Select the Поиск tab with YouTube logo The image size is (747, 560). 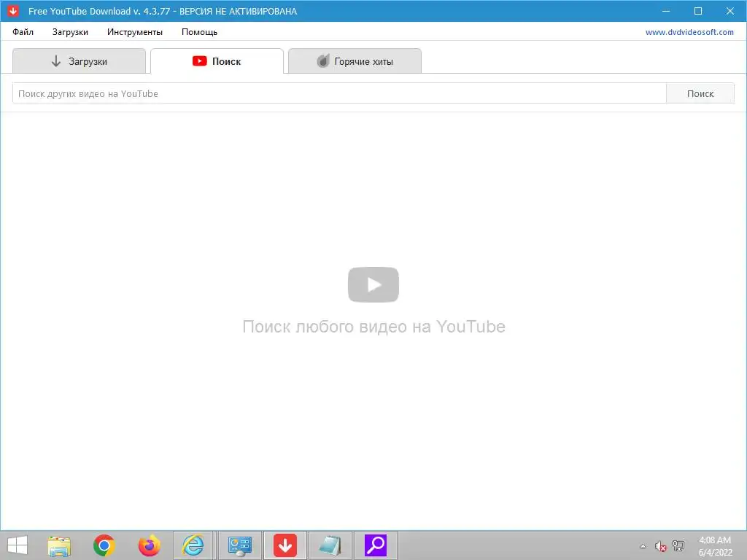(217, 61)
